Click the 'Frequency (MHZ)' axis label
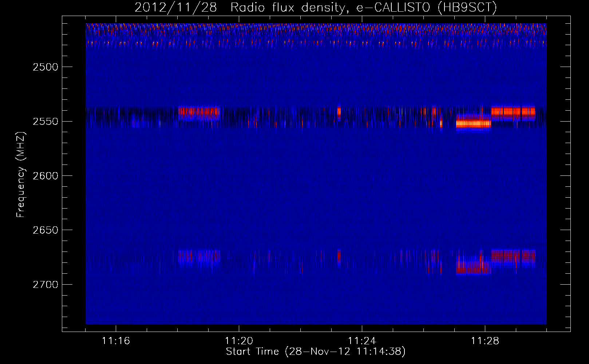This screenshot has width=589, height=364. click(x=21, y=175)
